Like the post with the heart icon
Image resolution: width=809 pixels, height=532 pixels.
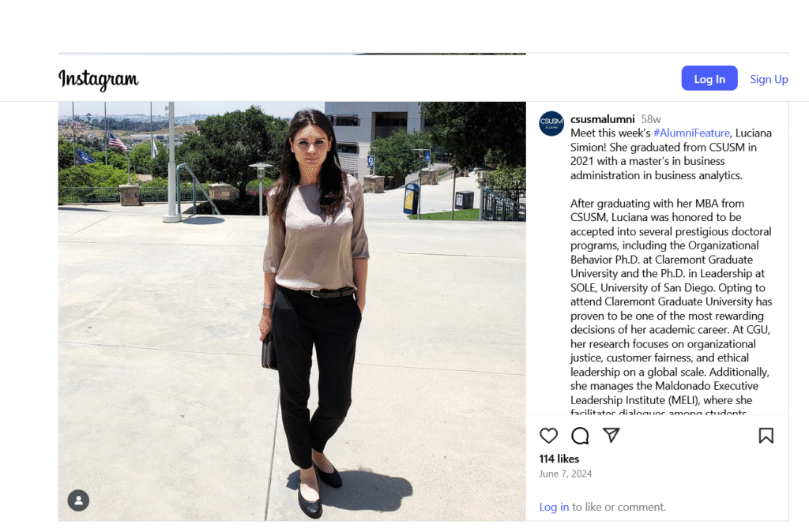tap(548, 436)
